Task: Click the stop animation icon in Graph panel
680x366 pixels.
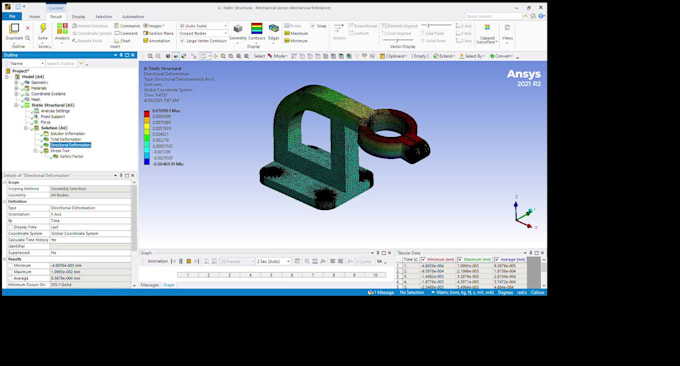Action: [x=189, y=261]
